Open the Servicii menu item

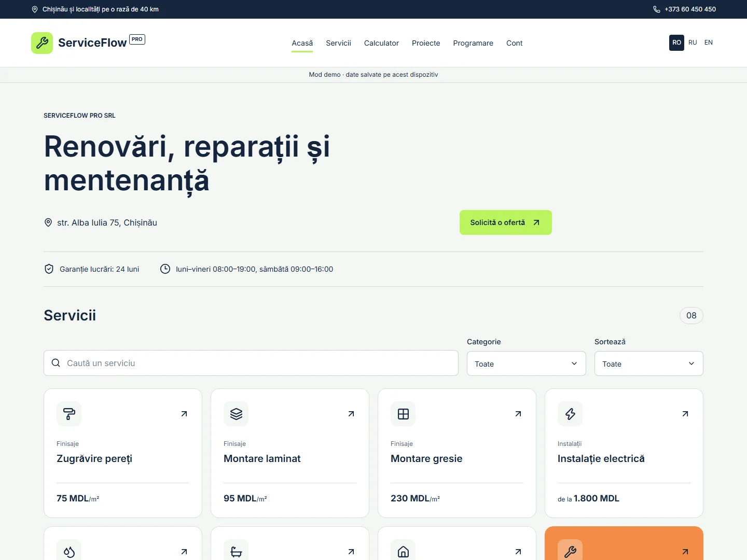click(338, 43)
